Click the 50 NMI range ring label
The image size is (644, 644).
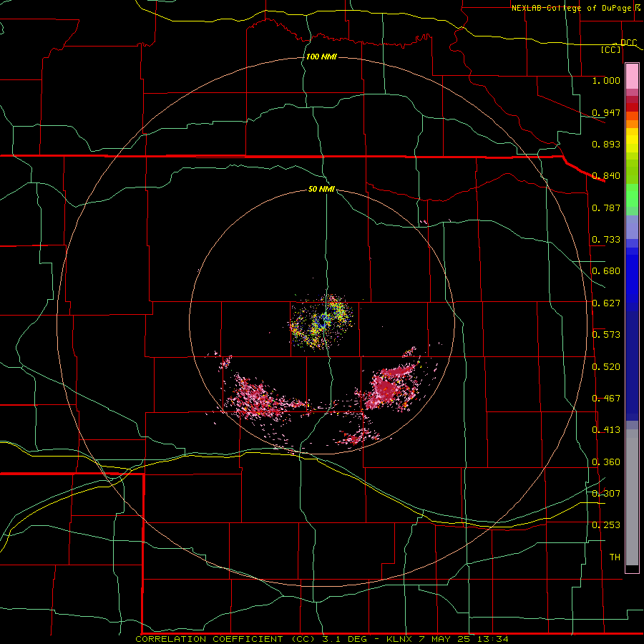[321, 189]
